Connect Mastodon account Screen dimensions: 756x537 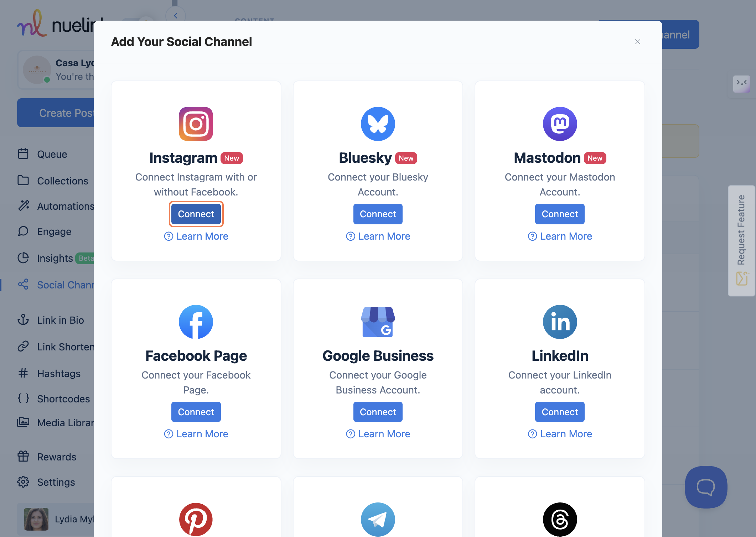[560, 214]
